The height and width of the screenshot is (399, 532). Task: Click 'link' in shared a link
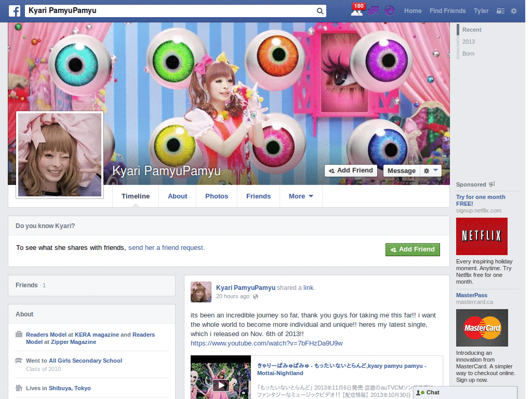pos(308,288)
